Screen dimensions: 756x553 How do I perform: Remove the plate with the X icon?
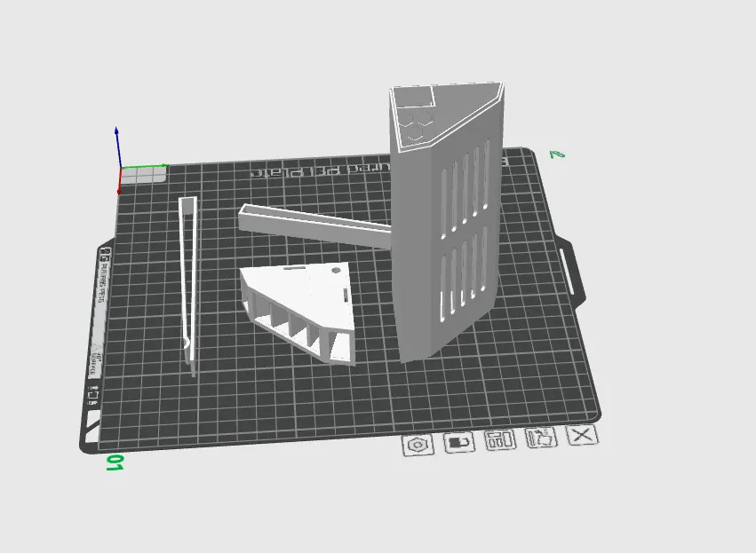click(x=583, y=435)
